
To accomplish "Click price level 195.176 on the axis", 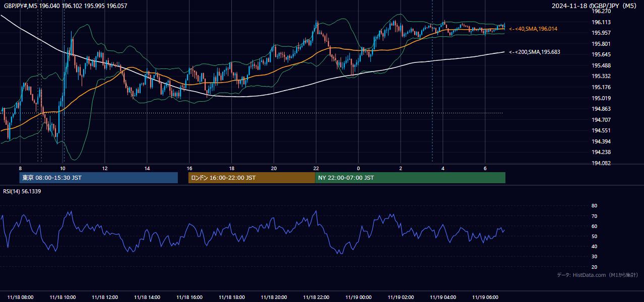I will pyautogui.click(x=601, y=87).
